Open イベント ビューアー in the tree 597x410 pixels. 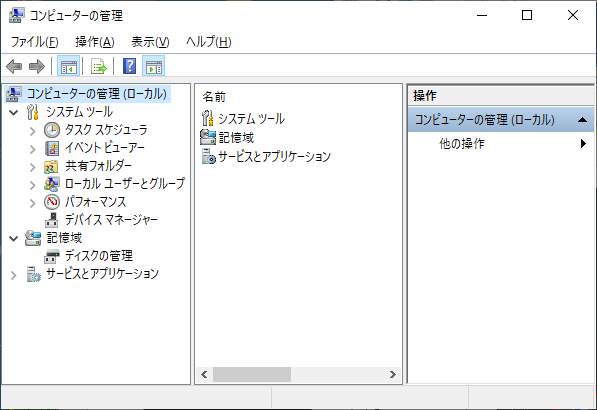pyautogui.click(x=105, y=148)
